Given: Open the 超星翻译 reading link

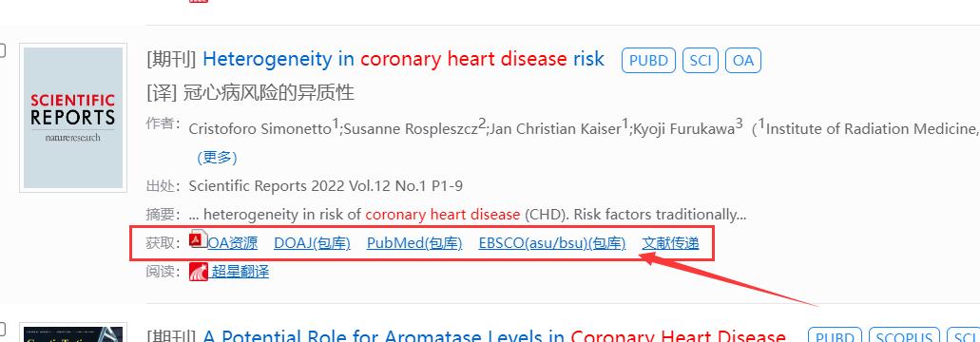Looking at the screenshot, I should [240, 271].
